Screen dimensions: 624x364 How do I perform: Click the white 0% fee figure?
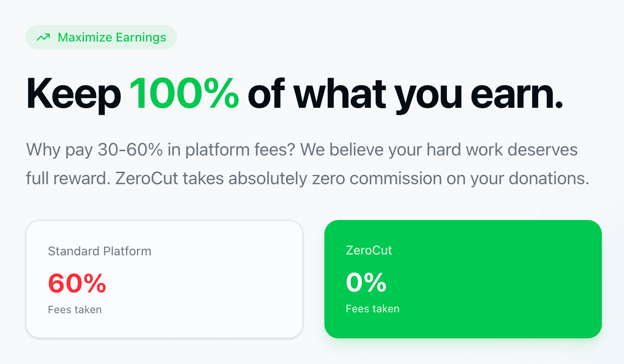[366, 282]
